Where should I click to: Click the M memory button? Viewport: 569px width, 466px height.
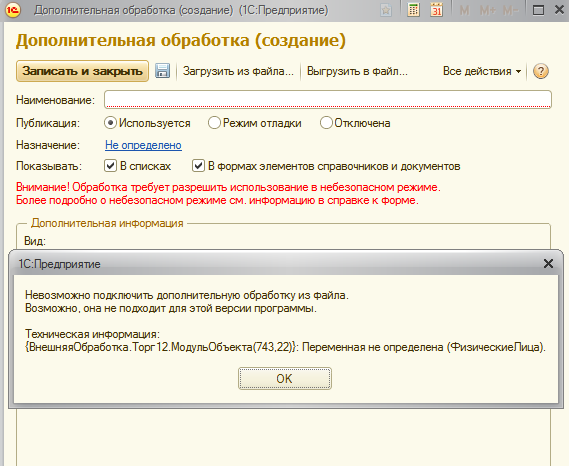tap(464, 11)
